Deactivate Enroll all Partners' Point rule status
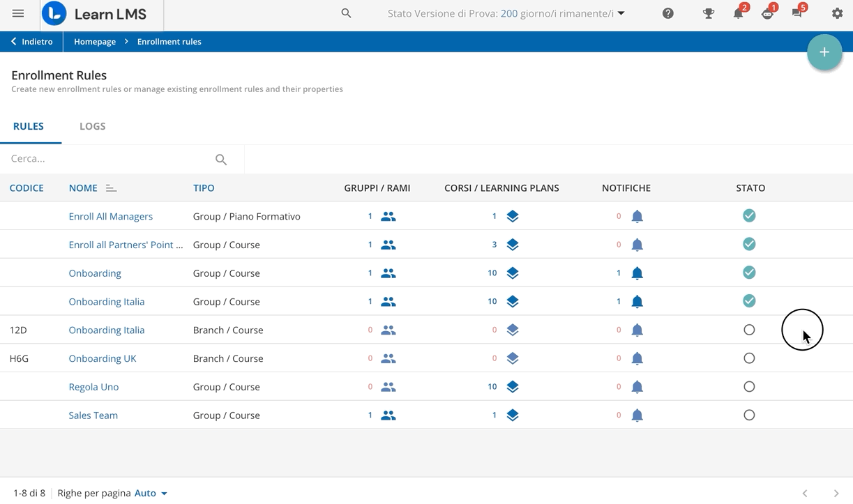This screenshot has height=504, width=853. [x=749, y=244]
